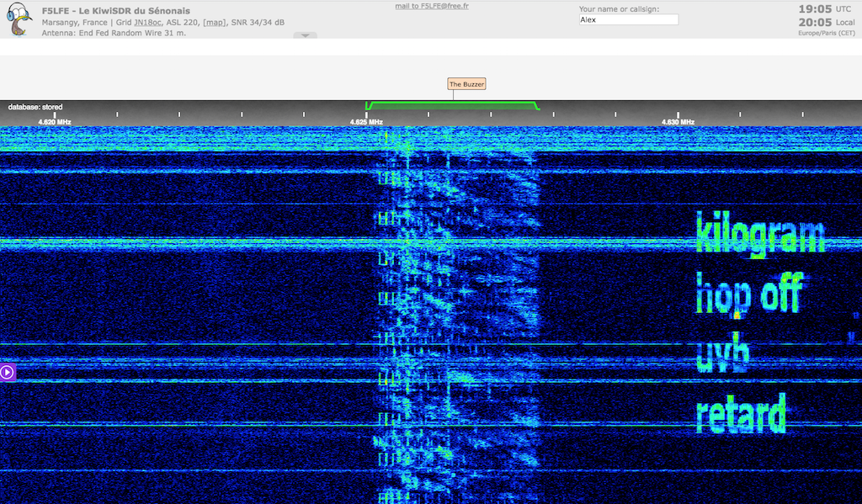The height and width of the screenshot is (504, 862).
Task: Tune to the 'retard' text in waterfall
Action: click(x=741, y=414)
